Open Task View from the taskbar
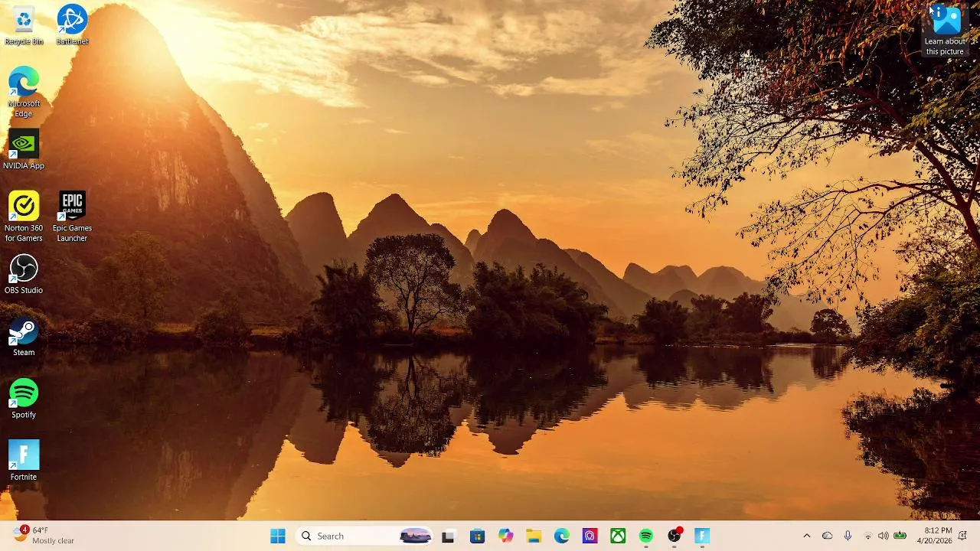980x551 pixels. [448, 536]
